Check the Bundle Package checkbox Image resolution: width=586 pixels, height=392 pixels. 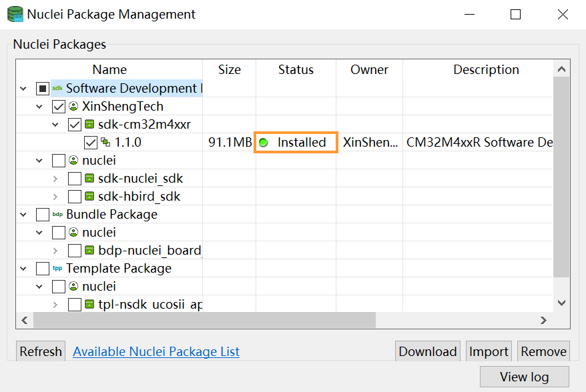coord(43,214)
